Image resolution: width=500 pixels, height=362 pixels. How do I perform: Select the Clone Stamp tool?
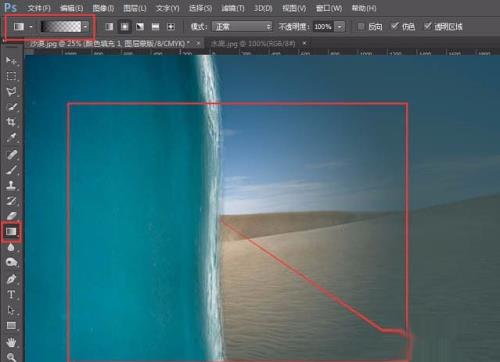tap(11, 185)
